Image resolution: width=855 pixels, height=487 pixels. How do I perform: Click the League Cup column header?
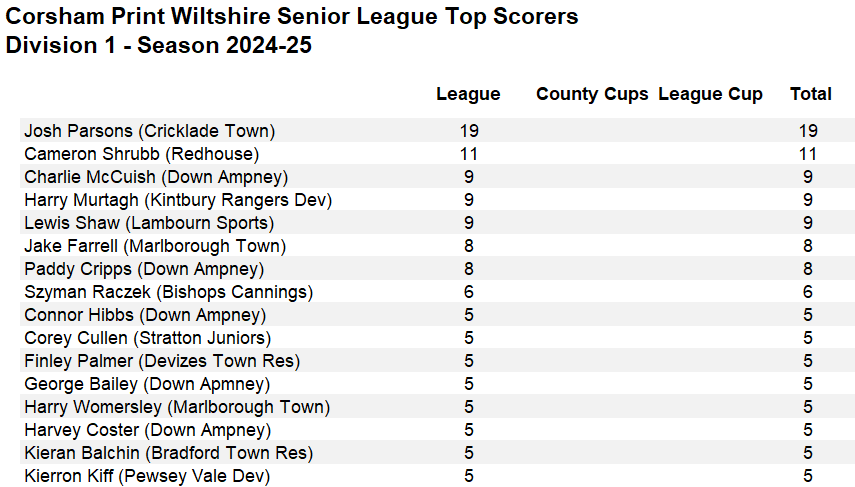coord(710,94)
